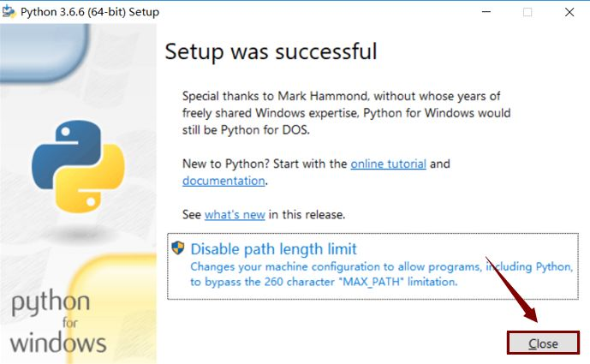Click the python for windows wordmark
590x364 pixels.
[x=58, y=322]
